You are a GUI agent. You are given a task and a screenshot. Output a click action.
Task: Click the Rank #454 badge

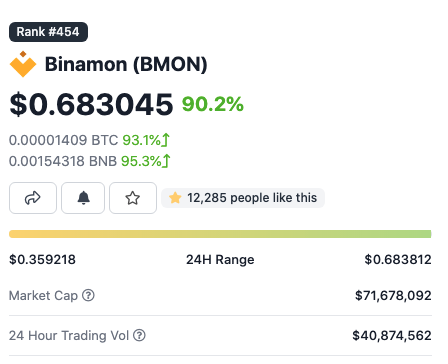click(x=48, y=32)
